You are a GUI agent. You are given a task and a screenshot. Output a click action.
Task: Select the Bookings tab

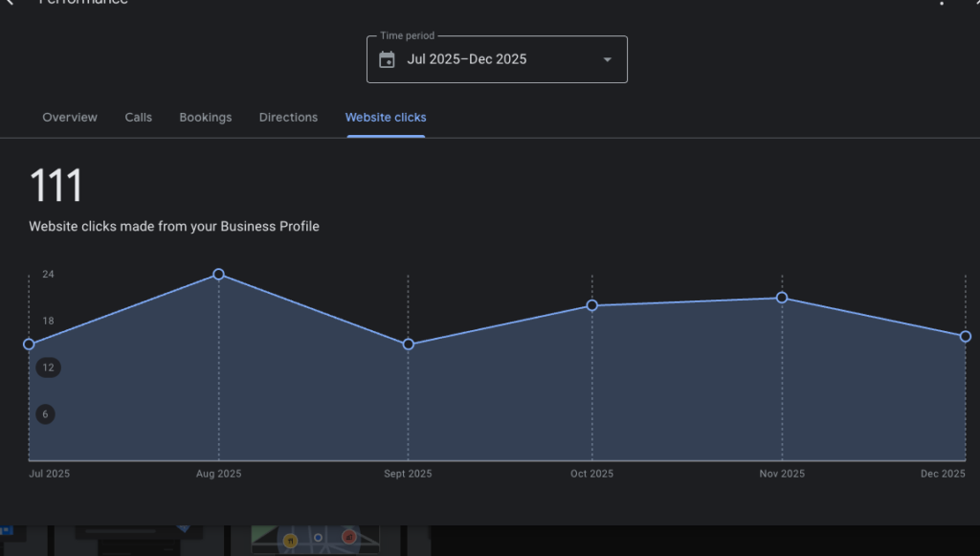pos(206,118)
